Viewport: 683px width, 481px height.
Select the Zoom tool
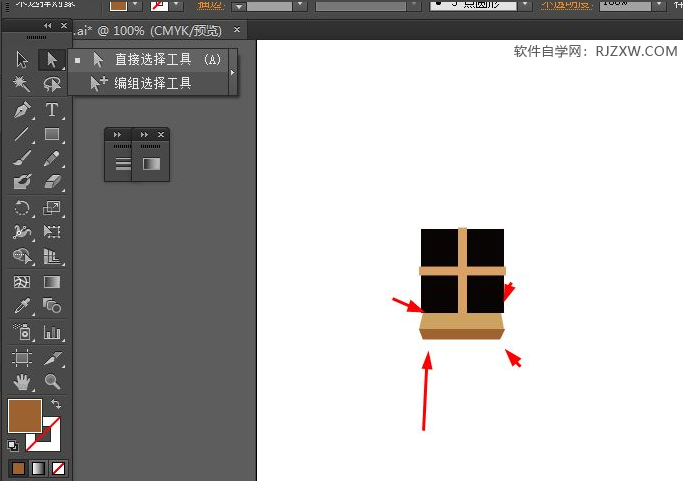(x=52, y=382)
